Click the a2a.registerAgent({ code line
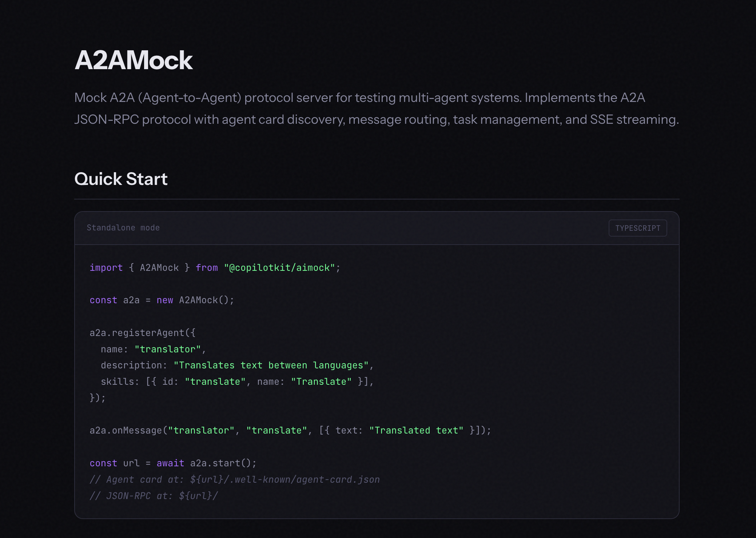 (x=142, y=333)
